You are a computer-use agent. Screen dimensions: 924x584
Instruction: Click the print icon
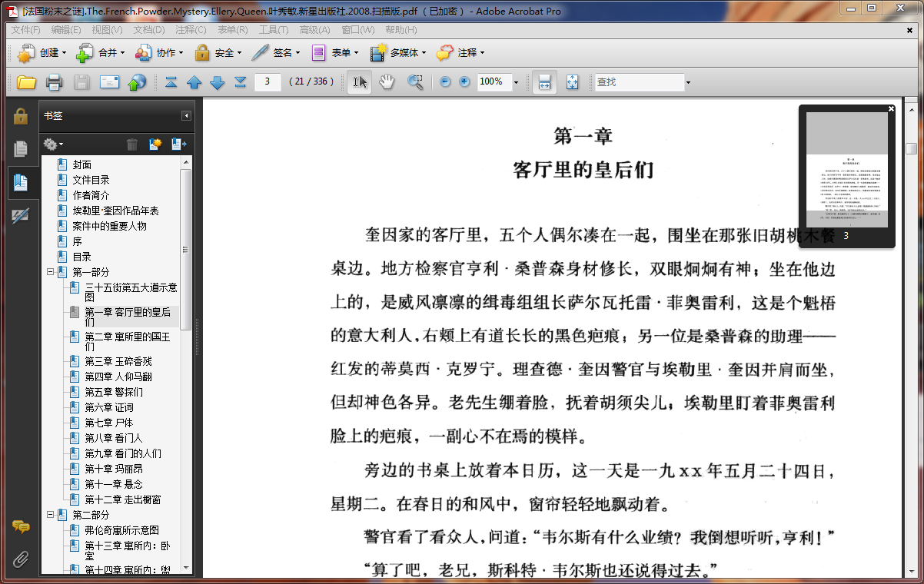[54, 82]
